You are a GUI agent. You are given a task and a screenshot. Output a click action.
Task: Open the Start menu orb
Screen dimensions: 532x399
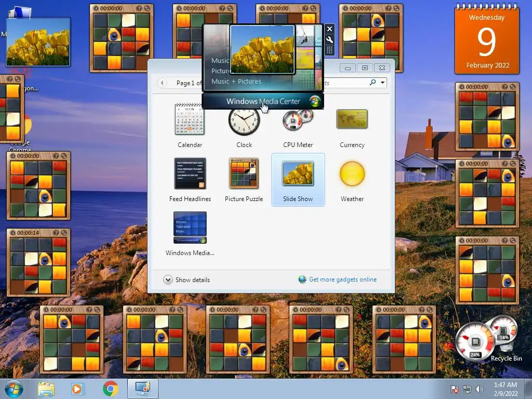tap(14, 389)
